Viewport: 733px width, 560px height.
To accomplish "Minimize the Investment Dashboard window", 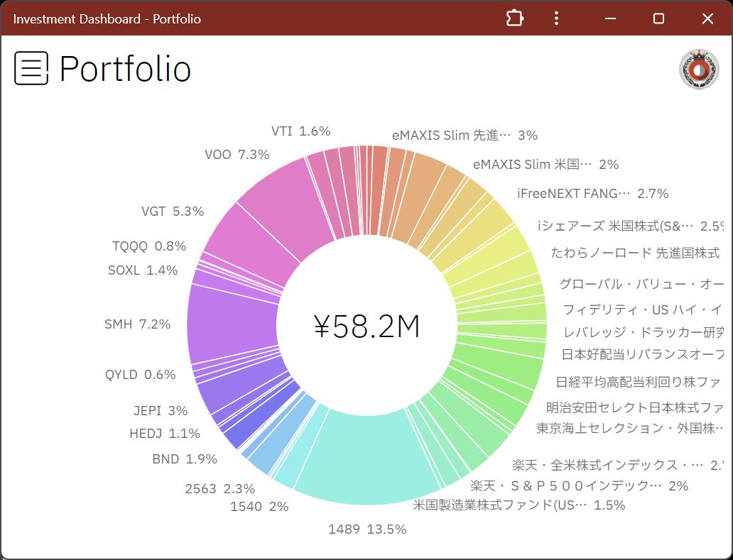I will coord(609,18).
